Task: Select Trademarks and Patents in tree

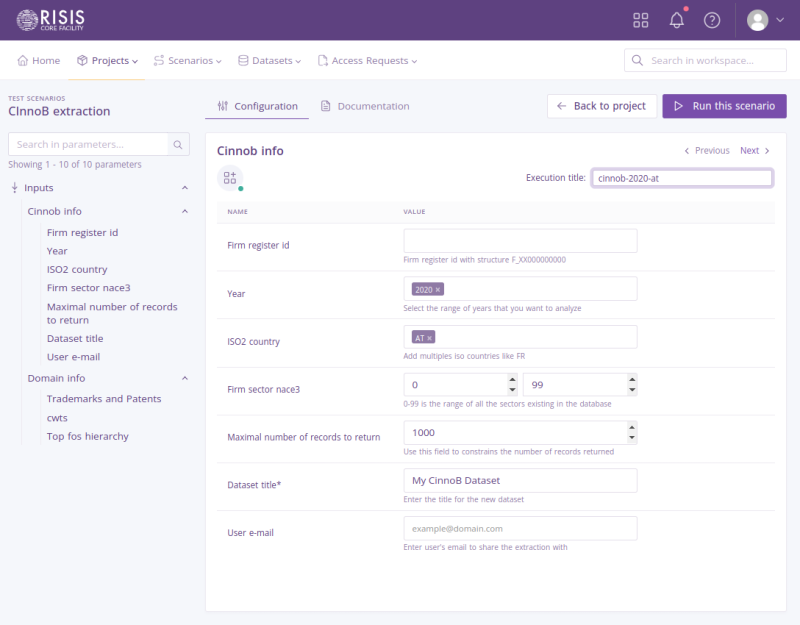Action: point(104,399)
